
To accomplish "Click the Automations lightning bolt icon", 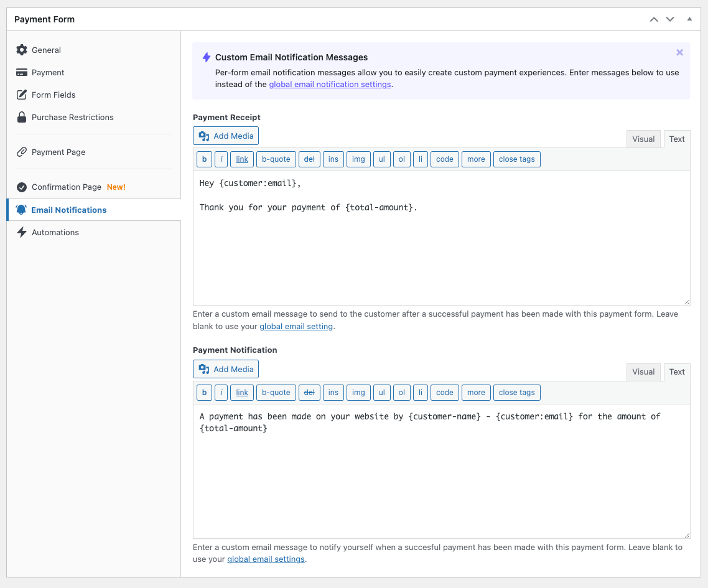I will [x=22, y=232].
